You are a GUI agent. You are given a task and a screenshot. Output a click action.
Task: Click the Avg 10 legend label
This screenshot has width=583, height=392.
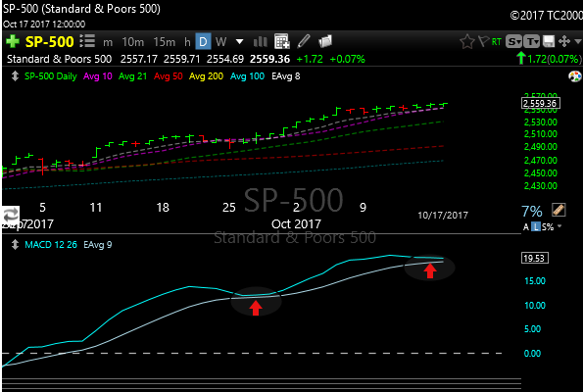[98, 76]
